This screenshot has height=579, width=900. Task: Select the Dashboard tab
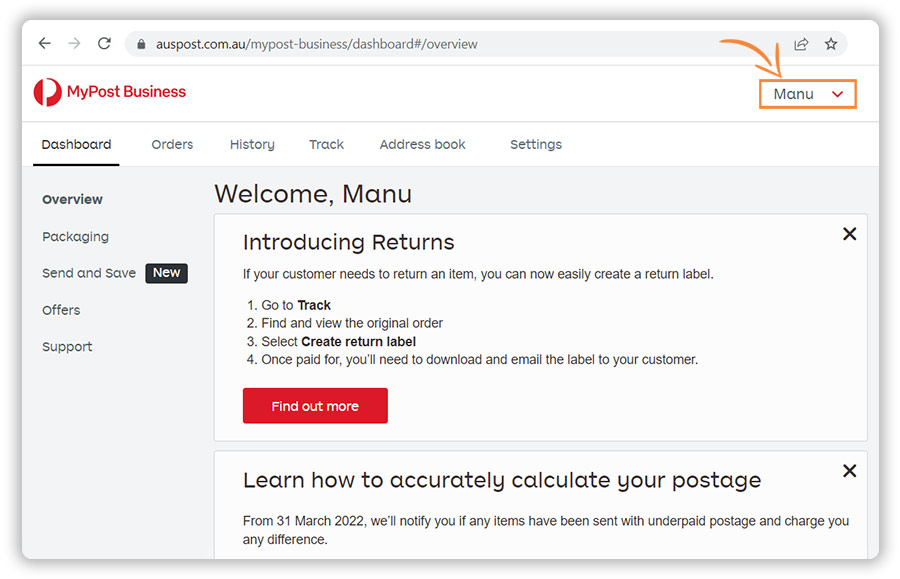(x=76, y=145)
